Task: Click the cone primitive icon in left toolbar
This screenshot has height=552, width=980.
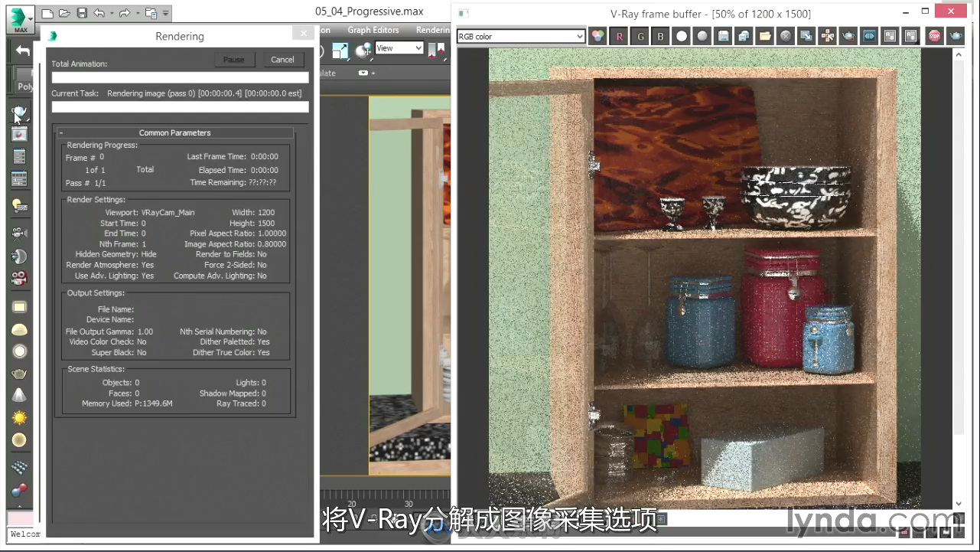Action: coord(20,396)
